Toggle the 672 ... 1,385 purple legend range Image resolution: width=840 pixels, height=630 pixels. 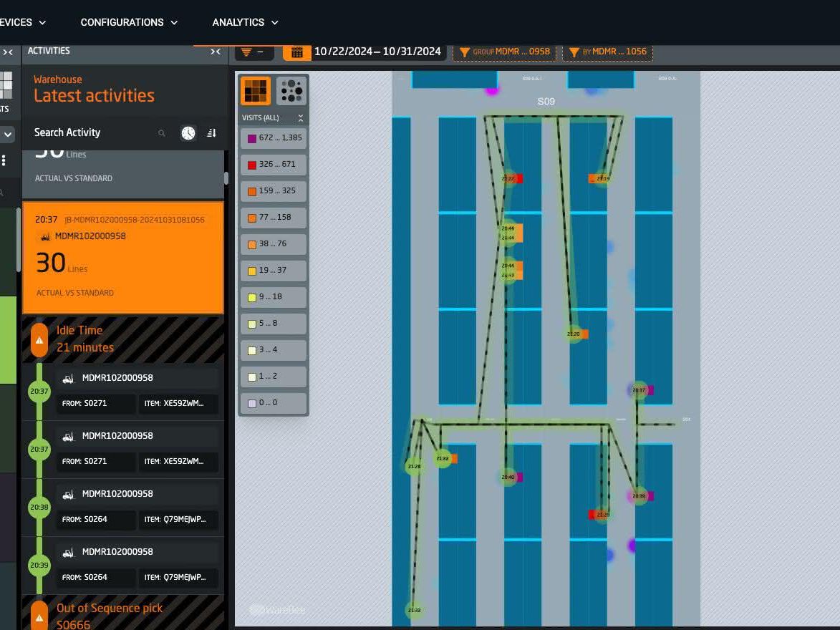tap(274, 138)
